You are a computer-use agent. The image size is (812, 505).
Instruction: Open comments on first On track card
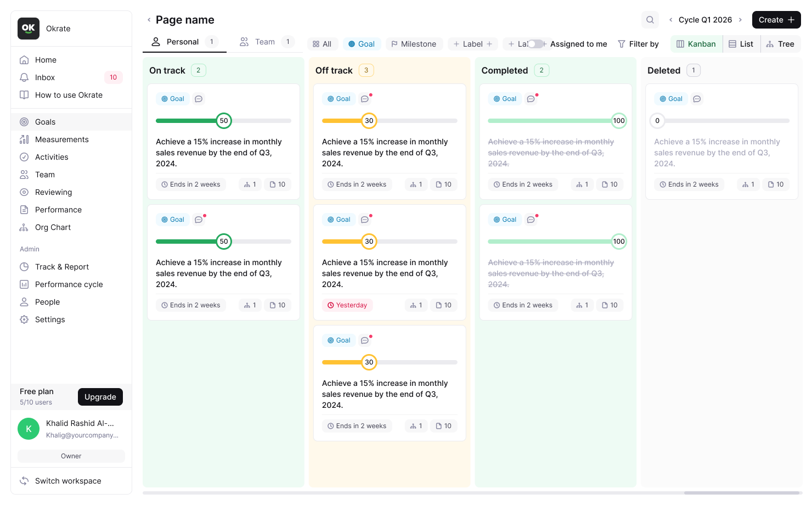199,99
